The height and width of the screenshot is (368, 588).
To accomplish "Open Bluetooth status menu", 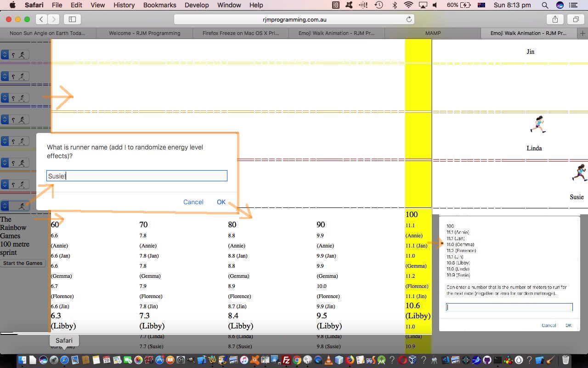I will (x=394, y=5).
